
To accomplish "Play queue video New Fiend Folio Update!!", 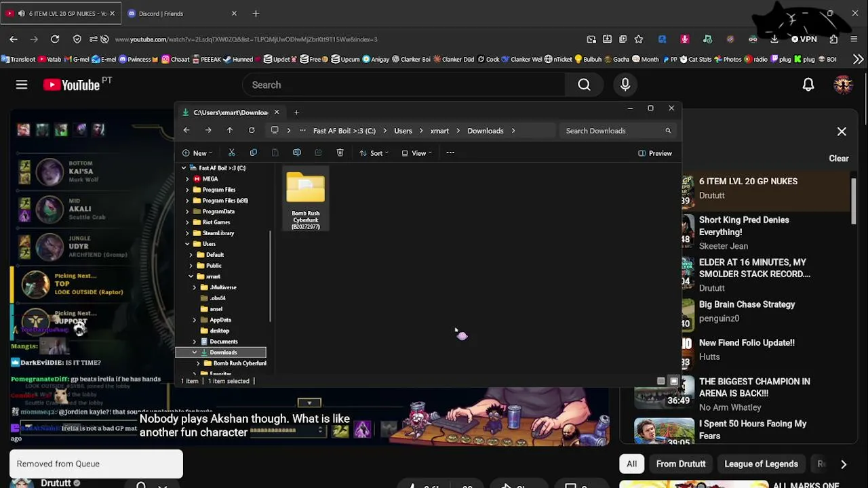I will (747, 350).
